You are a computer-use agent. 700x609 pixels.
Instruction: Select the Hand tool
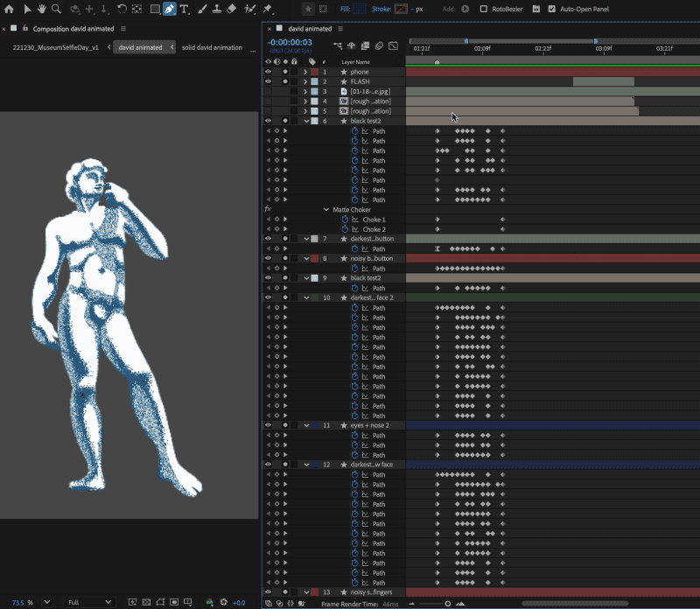(41, 9)
